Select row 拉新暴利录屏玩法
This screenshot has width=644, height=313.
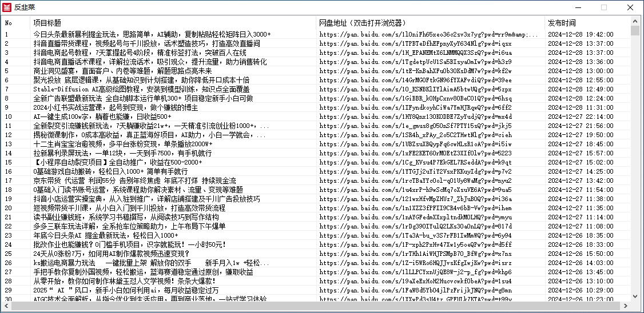click(x=316, y=154)
